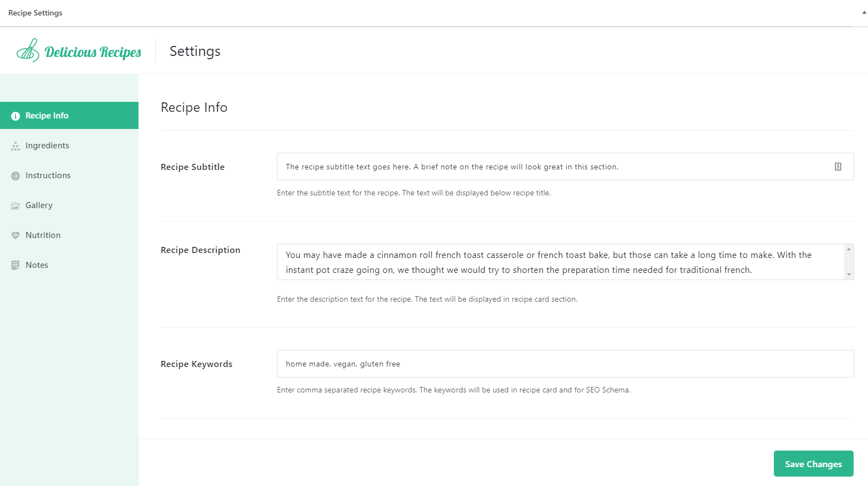The height and width of the screenshot is (486, 868).
Task: Click the Notes page icon in sidebar
Action: point(16,265)
